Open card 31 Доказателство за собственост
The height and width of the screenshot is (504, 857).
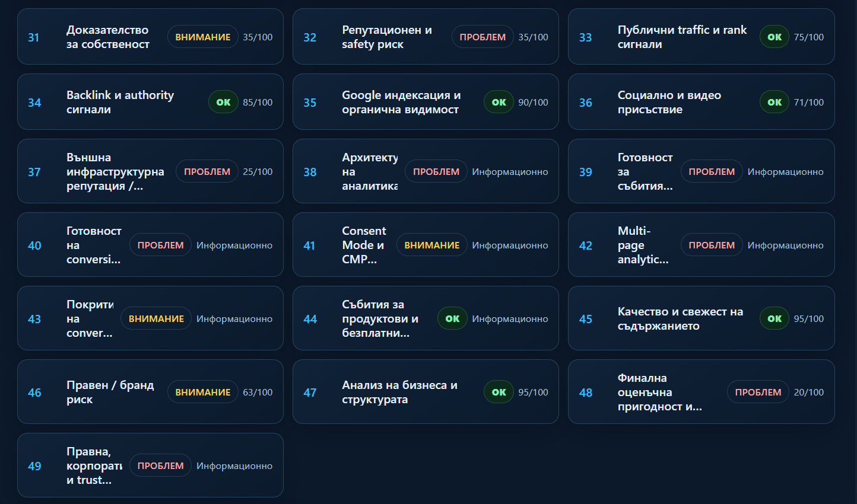[x=150, y=37]
